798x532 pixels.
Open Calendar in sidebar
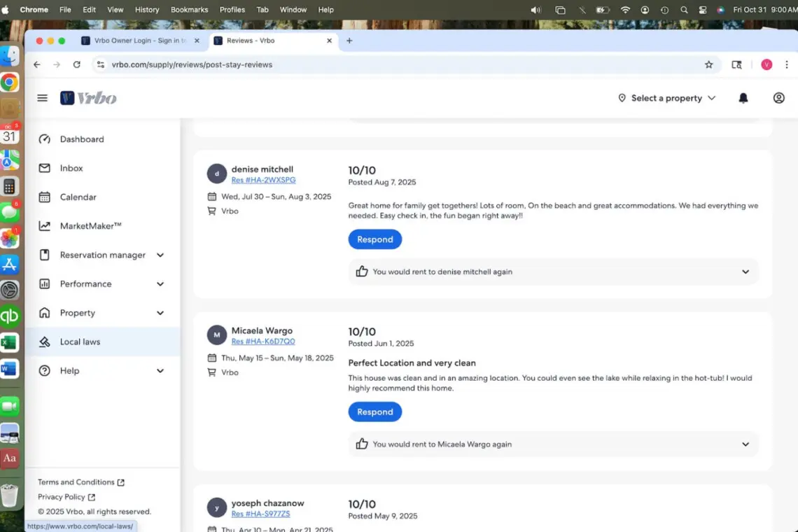tap(78, 197)
